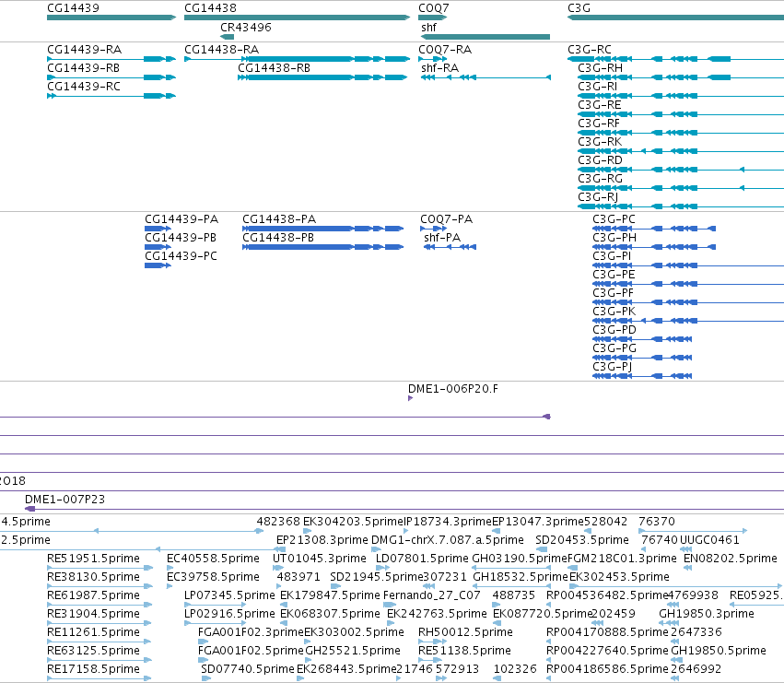Click feature UUGC0461
Screen dimensions: 784x683
pos(709,540)
